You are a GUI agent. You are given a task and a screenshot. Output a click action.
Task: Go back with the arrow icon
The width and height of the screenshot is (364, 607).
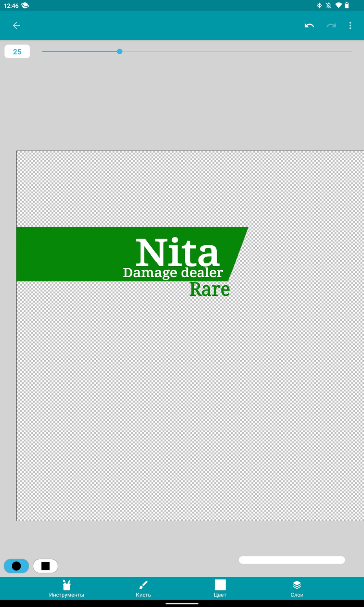tap(16, 25)
